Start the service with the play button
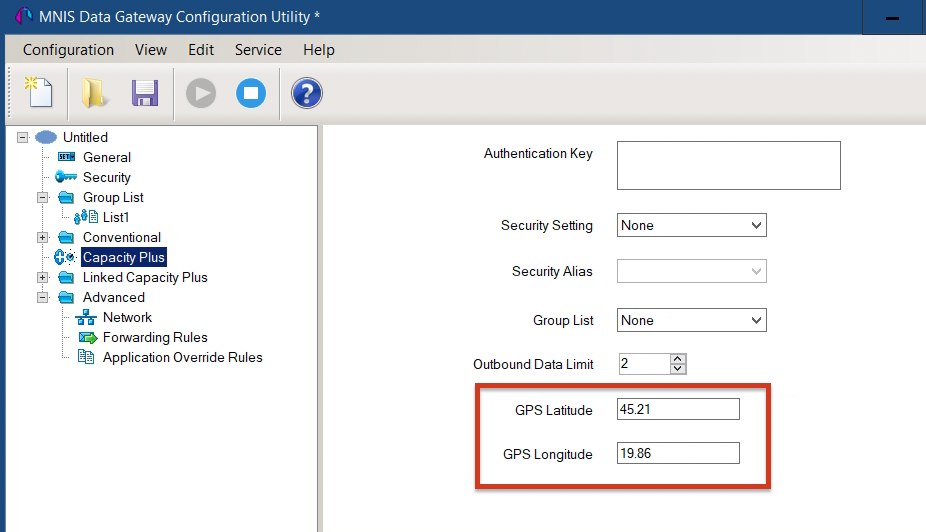This screenshot has width=926, height=532. coord(201,93)
